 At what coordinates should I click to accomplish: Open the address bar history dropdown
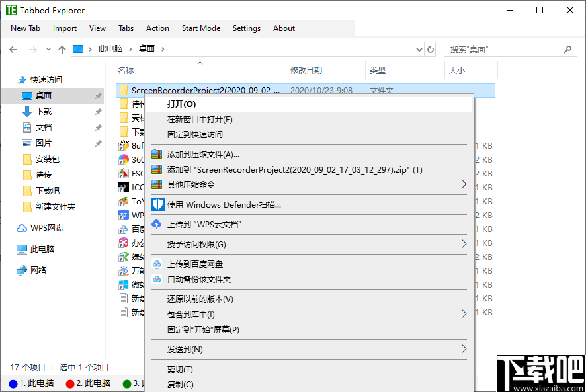(417, 49)
